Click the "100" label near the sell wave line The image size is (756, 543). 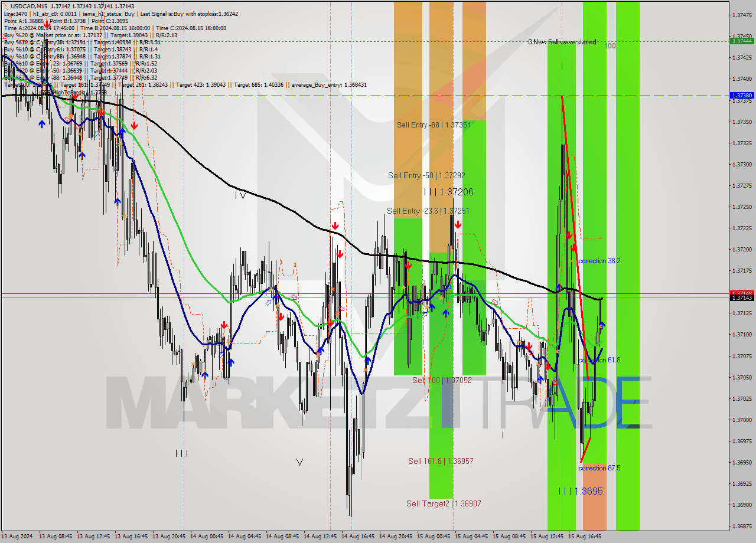(611, 46)
